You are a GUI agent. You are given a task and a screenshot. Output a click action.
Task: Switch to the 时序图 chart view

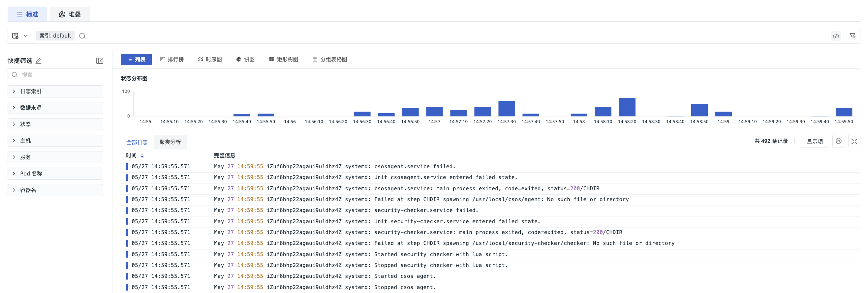(x=210, y=60)
